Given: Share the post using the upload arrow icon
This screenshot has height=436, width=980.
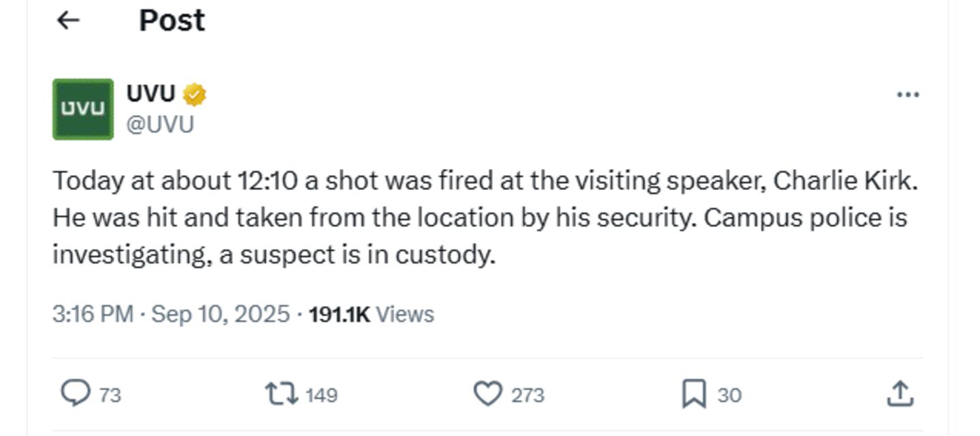Looking at the screenshot, I should click(900, 393).
